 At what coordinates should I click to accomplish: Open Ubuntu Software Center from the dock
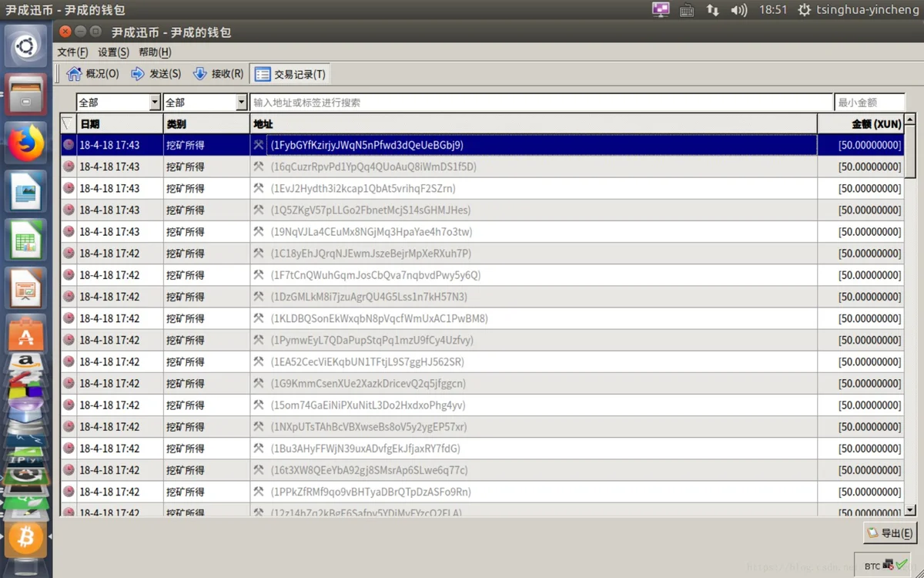[26, 335]
